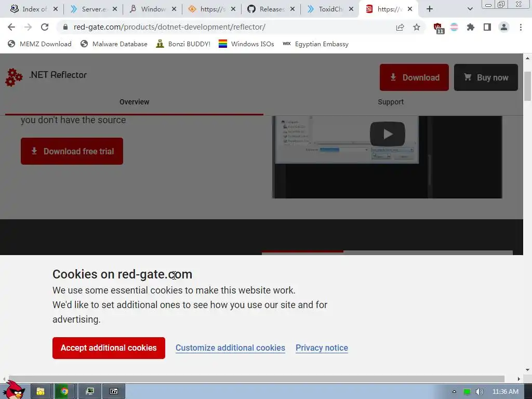Open a new tab with plus button

(430, 9)
